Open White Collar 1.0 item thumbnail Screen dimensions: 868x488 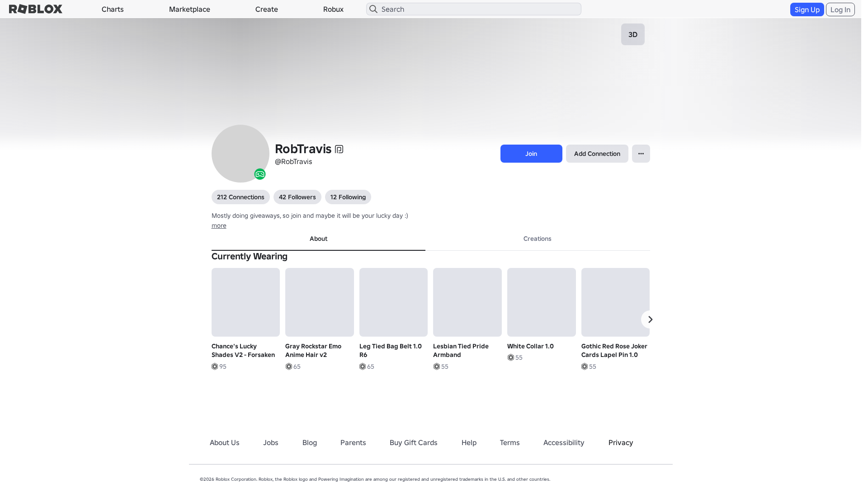[542, 302]
